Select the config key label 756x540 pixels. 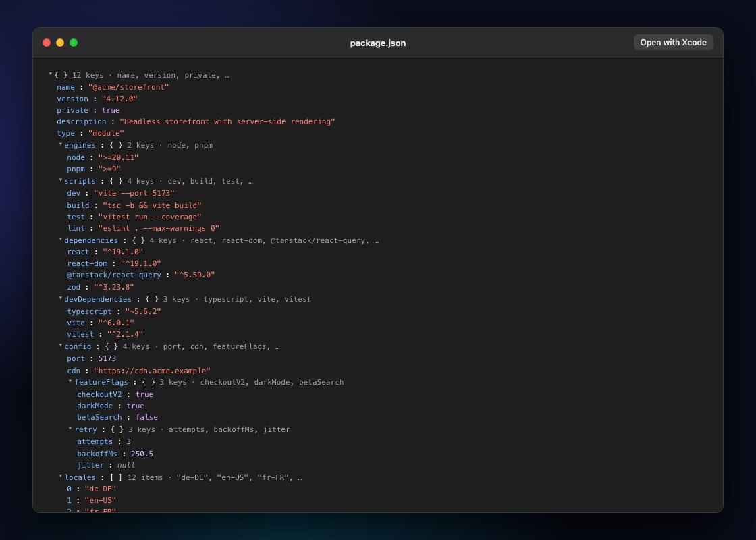(x=78, y=347)
